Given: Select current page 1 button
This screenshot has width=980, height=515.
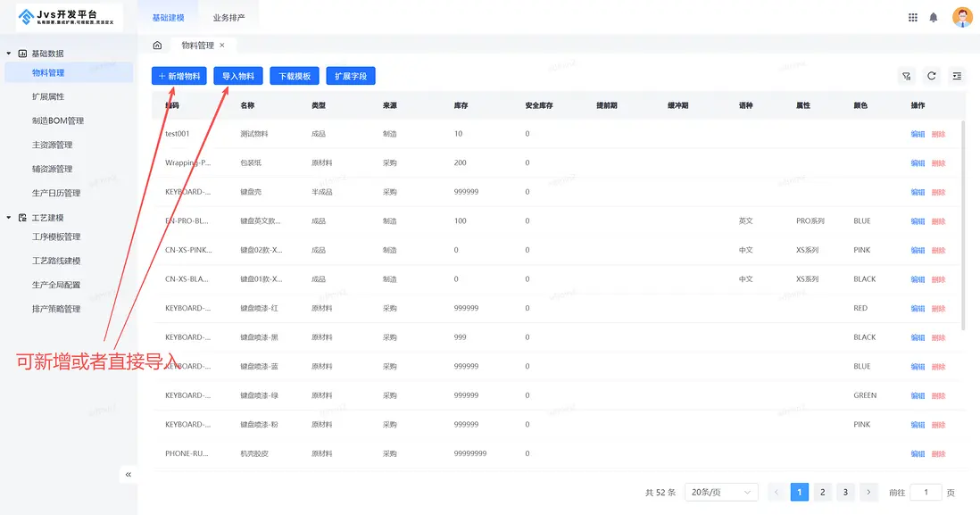Looking at the screenshot, I should (x=800, y=493).
